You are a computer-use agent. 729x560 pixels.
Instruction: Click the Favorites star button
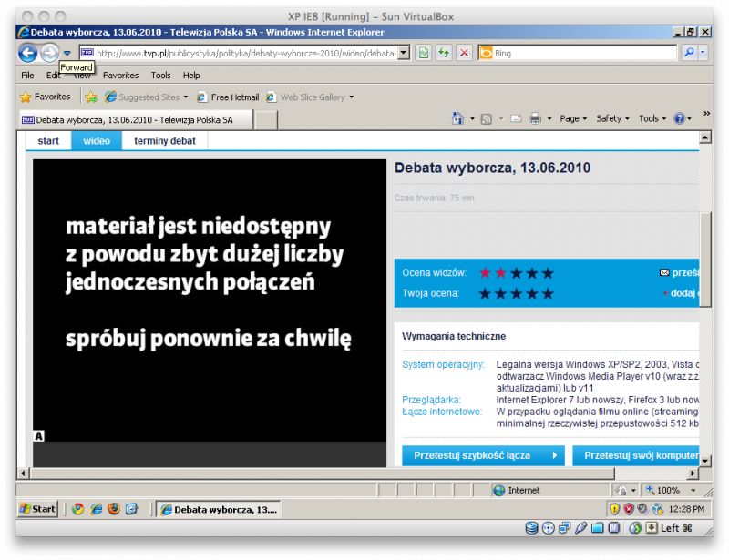click(45, 97)
